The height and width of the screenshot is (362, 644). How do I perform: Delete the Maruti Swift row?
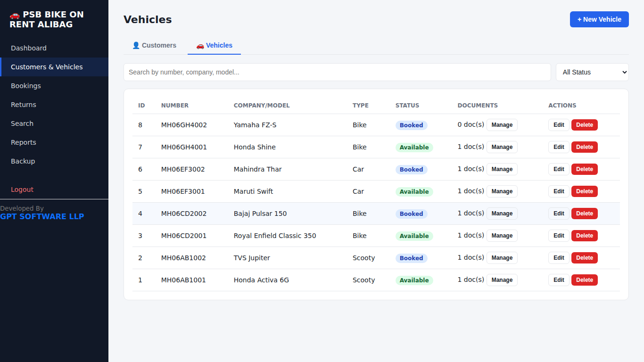click(585, 191)
